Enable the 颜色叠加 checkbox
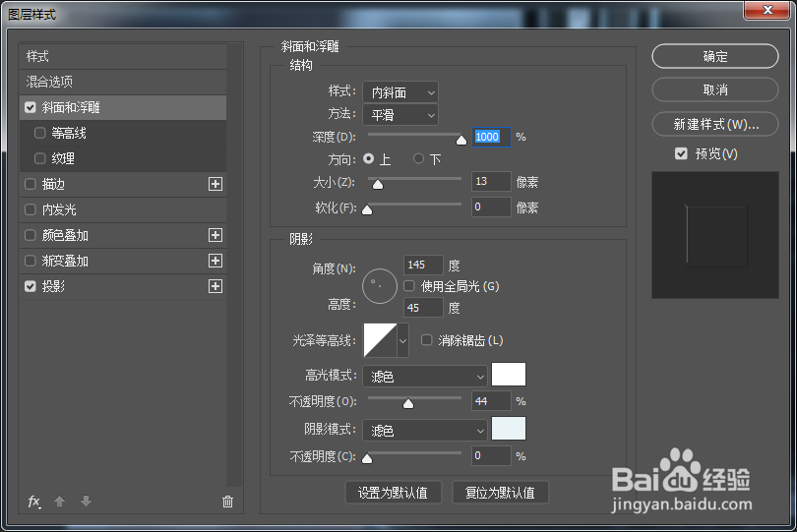 coord(31,235)
